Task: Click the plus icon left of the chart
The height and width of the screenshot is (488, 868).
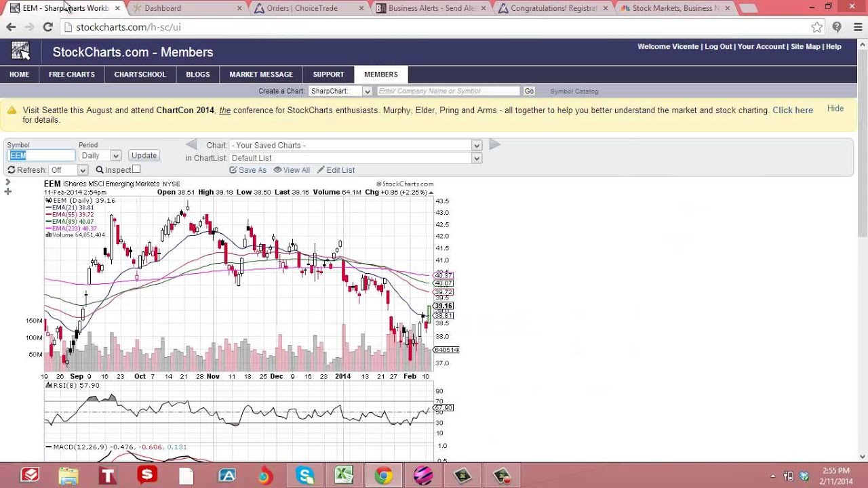Action: pyautogui.click(x=8, y=192)
